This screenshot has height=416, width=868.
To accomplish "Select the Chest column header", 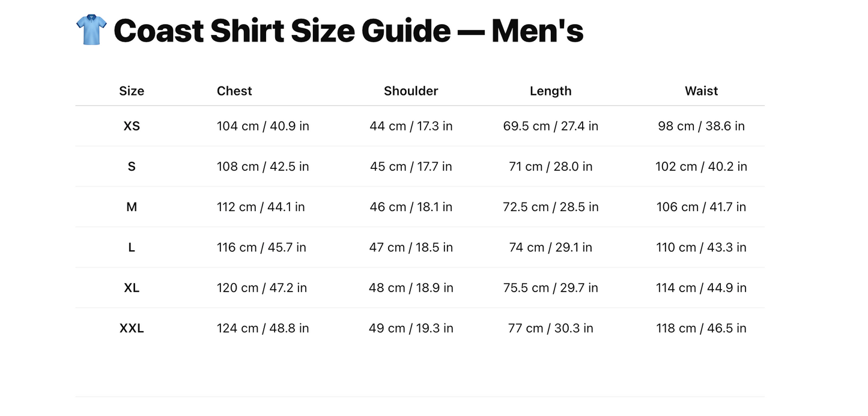I will coord(234,91).
